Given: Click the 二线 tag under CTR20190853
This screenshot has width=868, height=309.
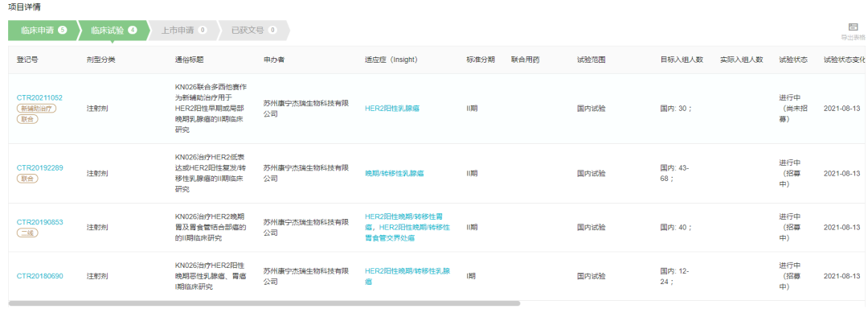Looking at the screenshot, I should click(x=27, y=233).
